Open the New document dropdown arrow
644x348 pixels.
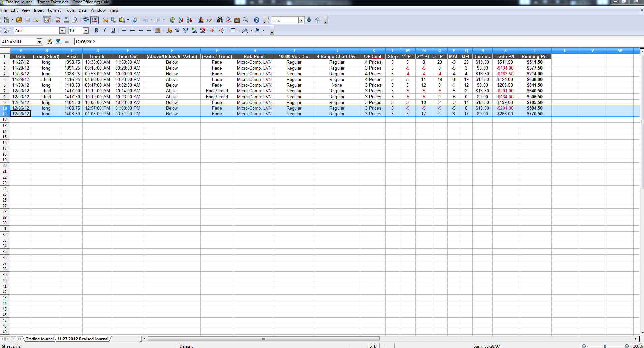point(12,20)
